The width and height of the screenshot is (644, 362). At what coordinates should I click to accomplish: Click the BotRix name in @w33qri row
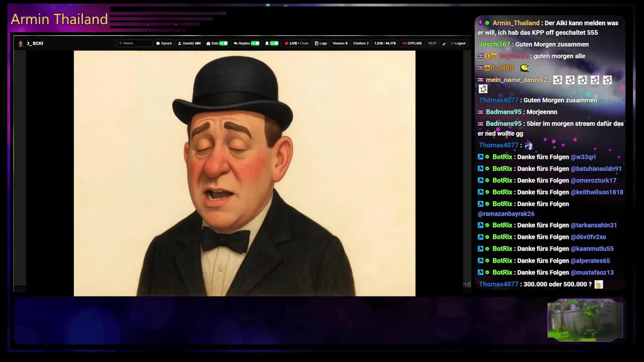502,157
